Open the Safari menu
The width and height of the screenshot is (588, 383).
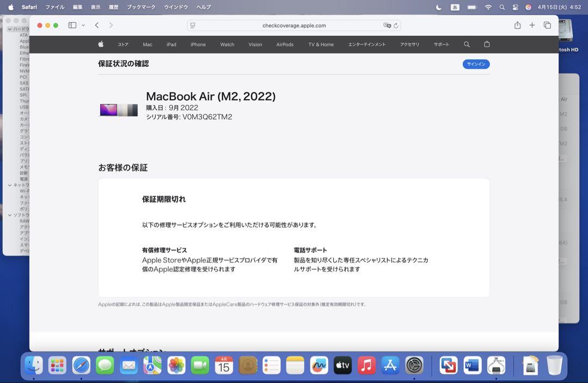[x=29, y=7]
